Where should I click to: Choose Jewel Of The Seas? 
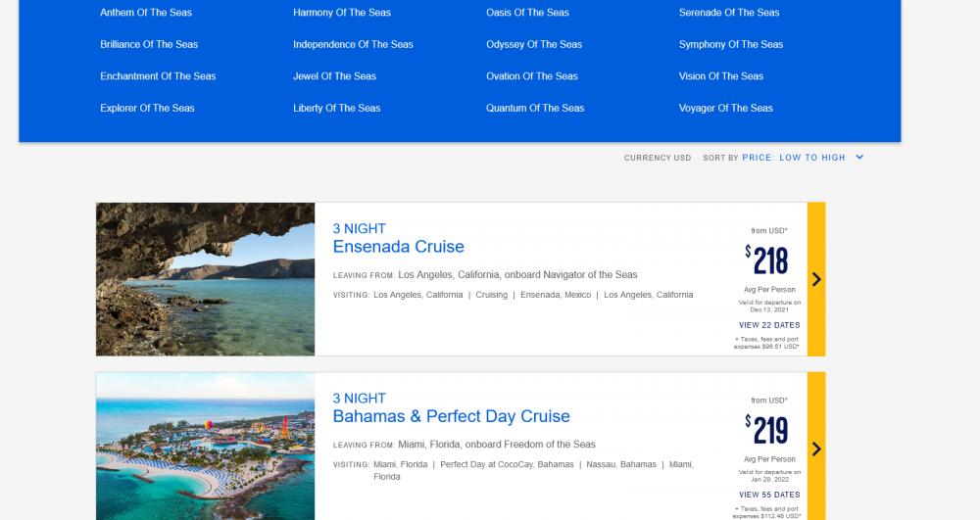334,76
